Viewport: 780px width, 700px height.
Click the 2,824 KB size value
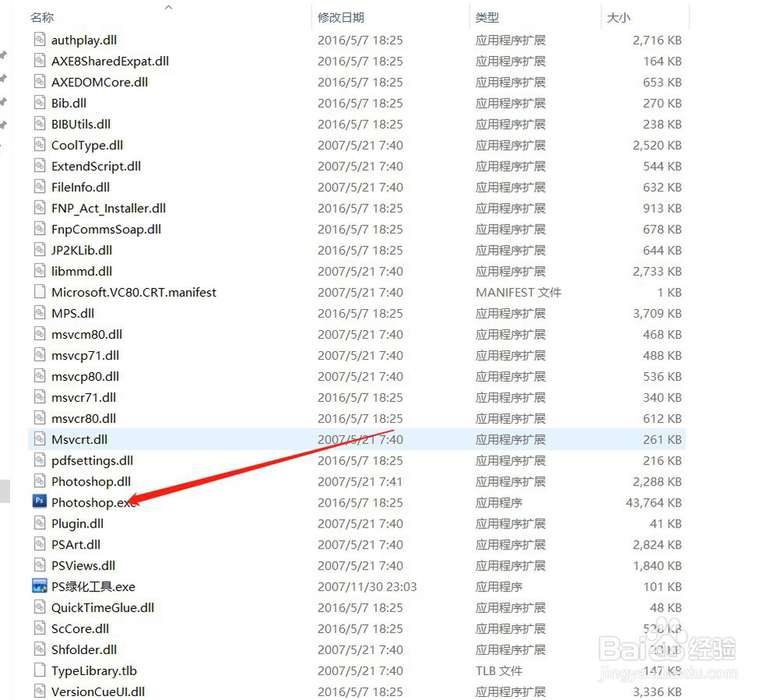(x=657, y=545)
